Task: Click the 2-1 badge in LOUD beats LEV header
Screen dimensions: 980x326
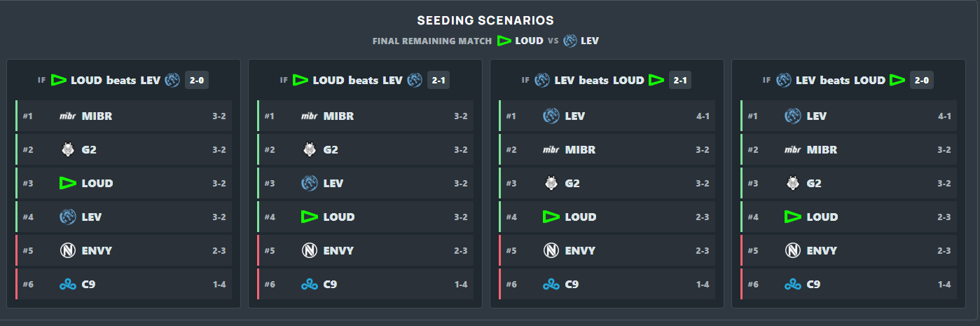Action: [x=439, y=80]
